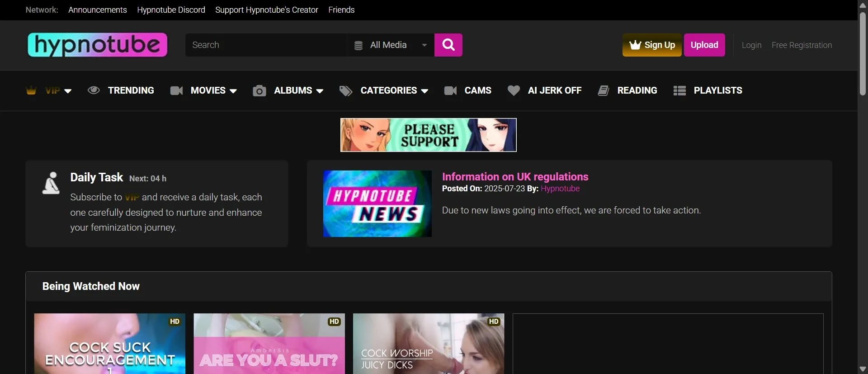Image resolution: width=868 pixels, height=374 pixels.
Task: Click the Daily Task heading
Action: tap(96, 177)
